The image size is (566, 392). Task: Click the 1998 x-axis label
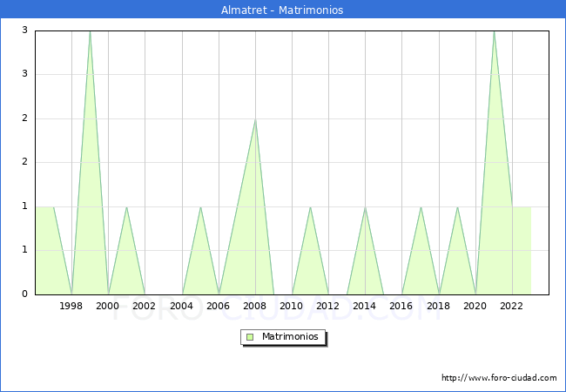tap(71, 306)
